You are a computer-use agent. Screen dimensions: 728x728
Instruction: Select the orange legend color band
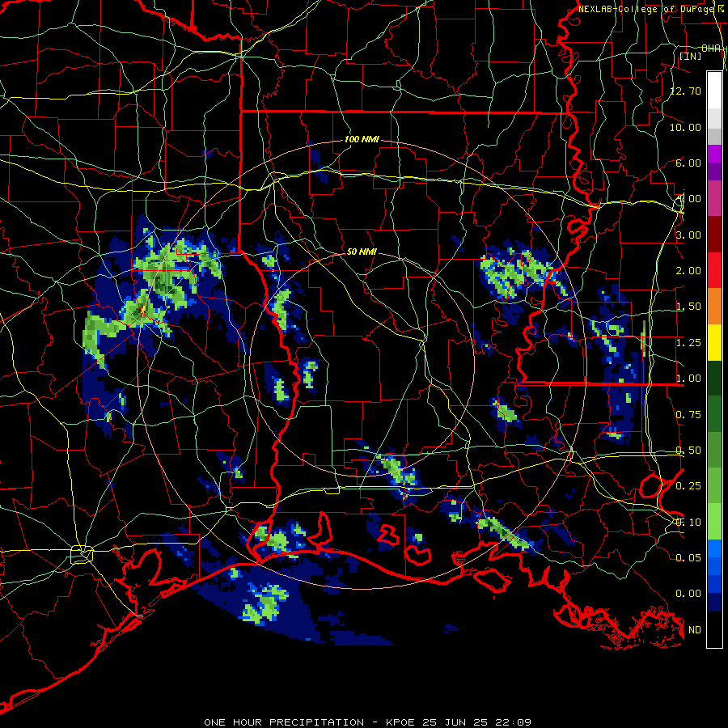click(x=714, y=306)
